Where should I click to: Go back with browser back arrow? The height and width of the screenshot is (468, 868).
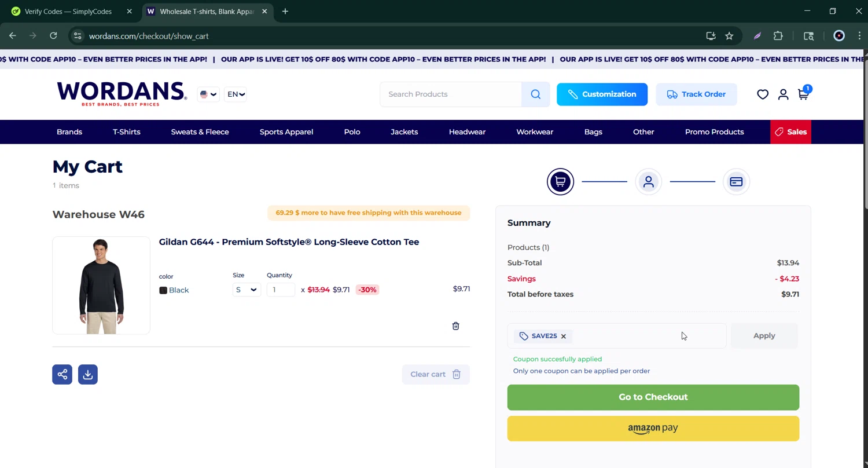13,36
